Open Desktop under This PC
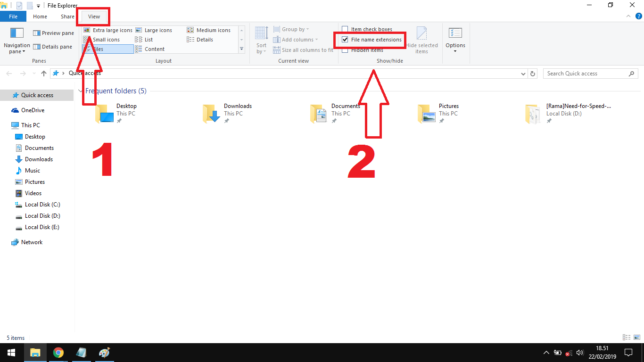644x362 pixels. [35, 137]
